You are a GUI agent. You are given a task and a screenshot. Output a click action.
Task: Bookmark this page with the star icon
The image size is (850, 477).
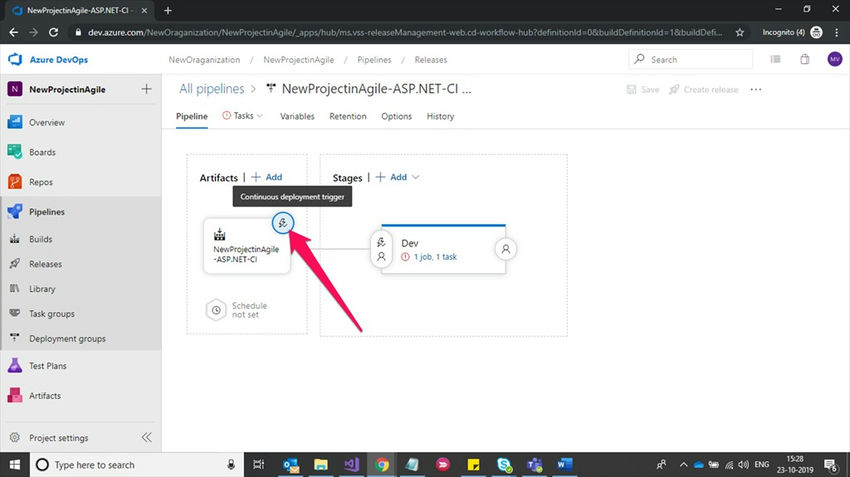[x=740, y=33]
